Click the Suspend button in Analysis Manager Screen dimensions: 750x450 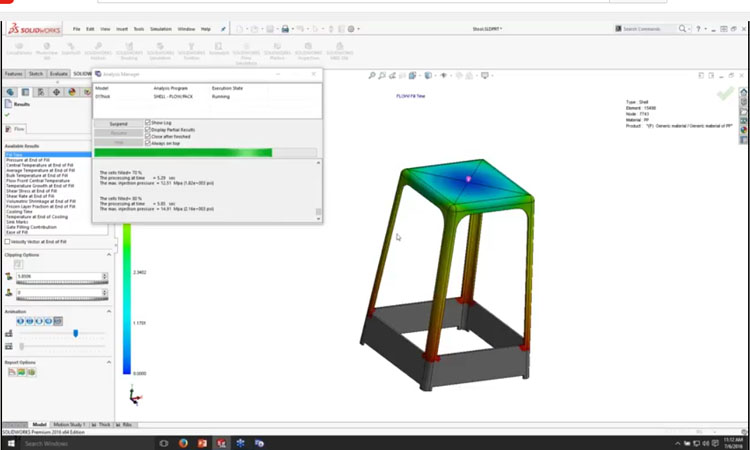tap(118, 123)
